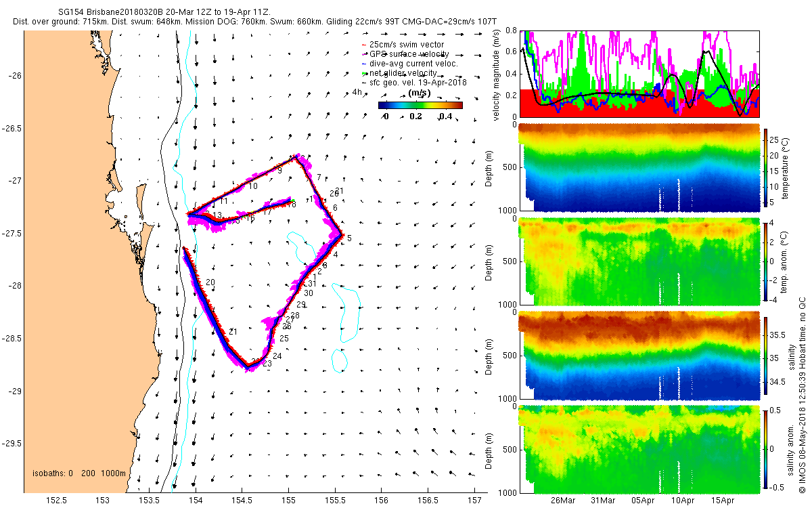Click the '155.5' longitude tick label

(x=336, y=501)
